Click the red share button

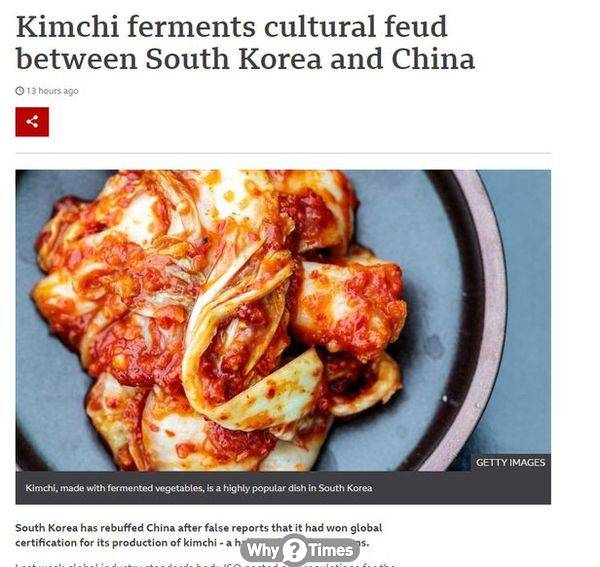32,122
